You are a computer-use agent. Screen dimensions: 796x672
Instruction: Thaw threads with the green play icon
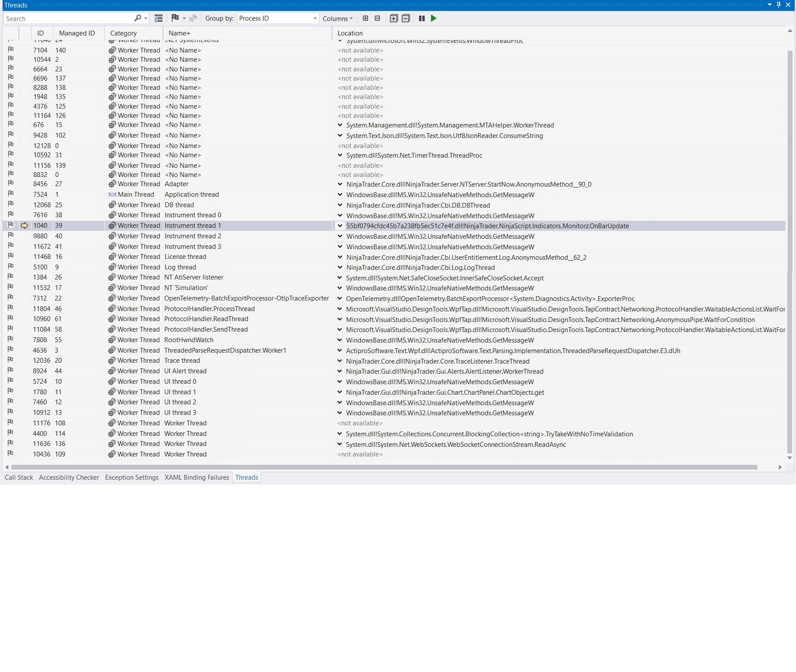click(x=434, y=18)
